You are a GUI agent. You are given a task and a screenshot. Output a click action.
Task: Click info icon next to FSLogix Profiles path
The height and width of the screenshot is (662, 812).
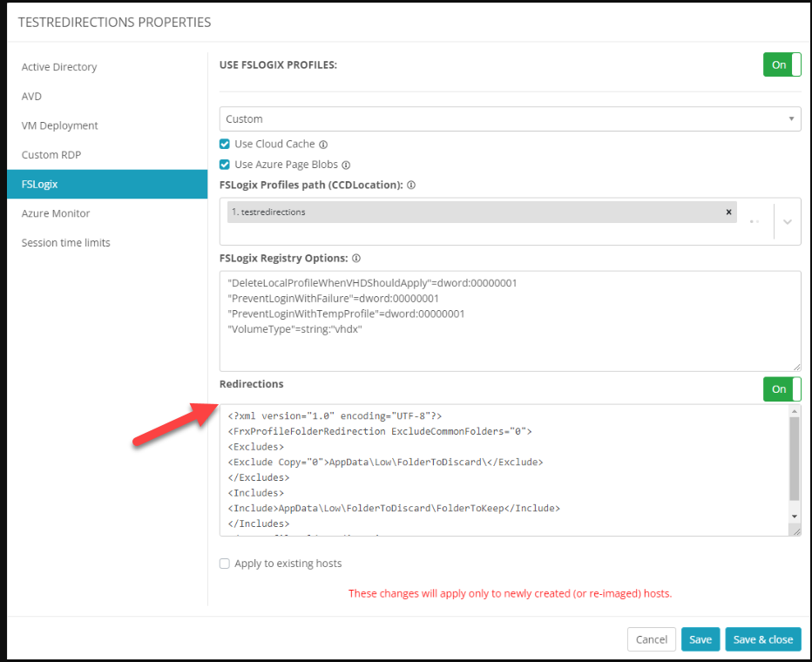point(411,186)
